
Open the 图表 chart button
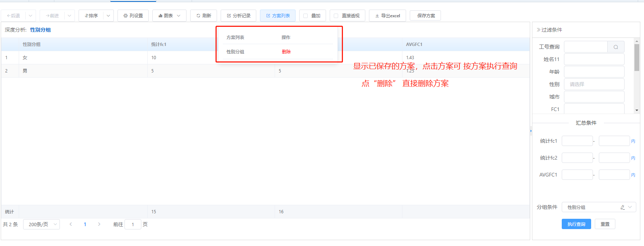(x=169, y=16)
